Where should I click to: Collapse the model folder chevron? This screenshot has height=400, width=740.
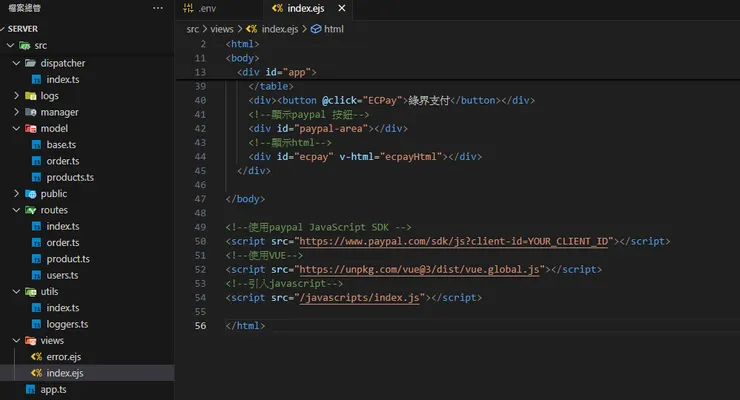click(16, 128)
